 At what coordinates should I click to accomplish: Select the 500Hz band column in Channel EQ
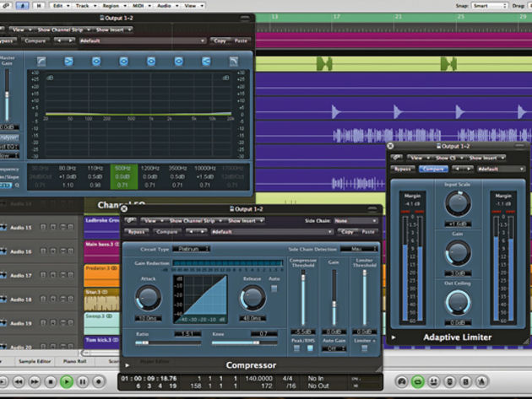pos(124,176)
